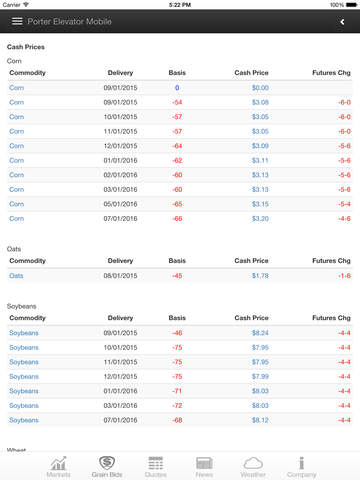Tap the back arrow in header
360x480 pixels.
click(x=342, y=22)
